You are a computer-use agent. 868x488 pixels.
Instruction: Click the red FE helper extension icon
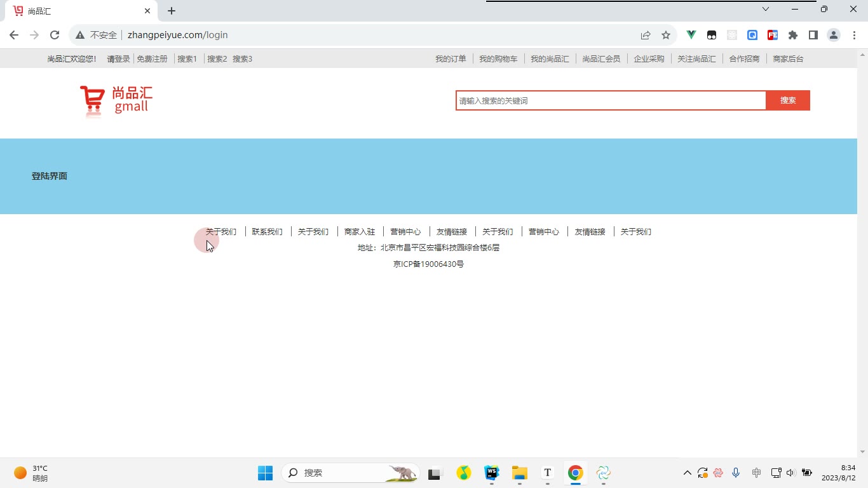click(773, 35)
